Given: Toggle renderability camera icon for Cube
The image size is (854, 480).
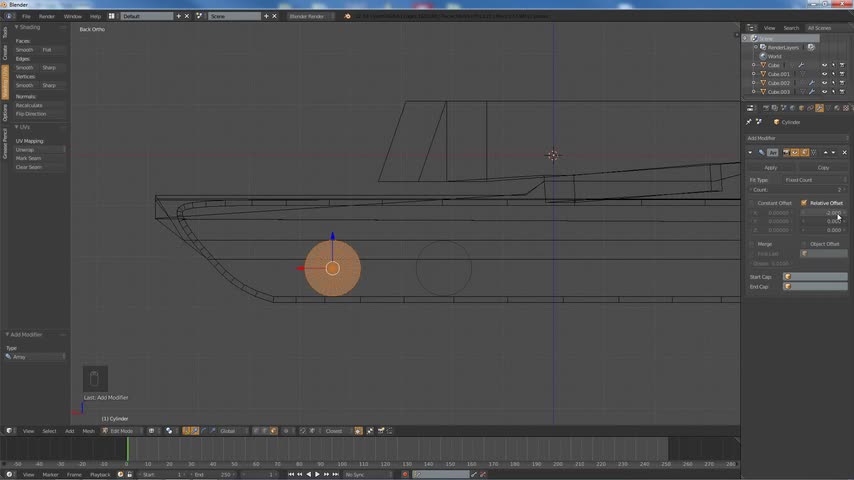Looking at the screenshot, I should pos(842,65).
